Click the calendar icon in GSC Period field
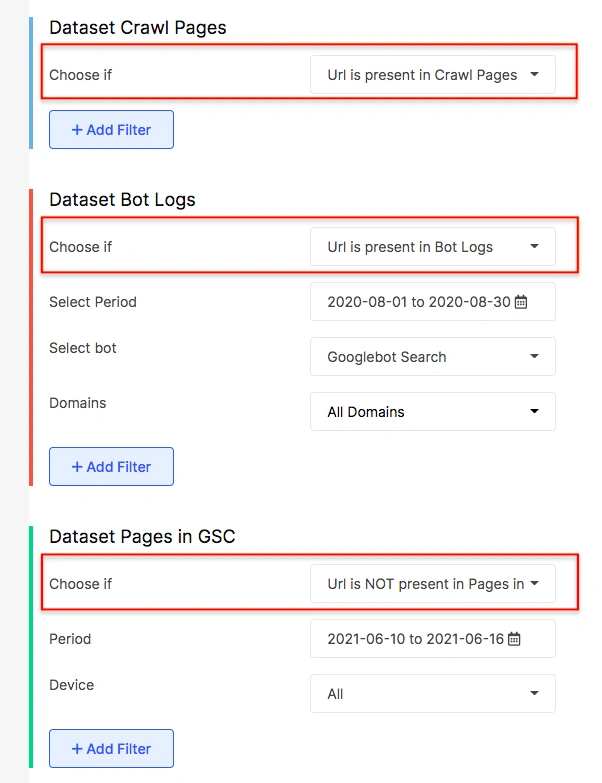 click(x=514, y=639)
